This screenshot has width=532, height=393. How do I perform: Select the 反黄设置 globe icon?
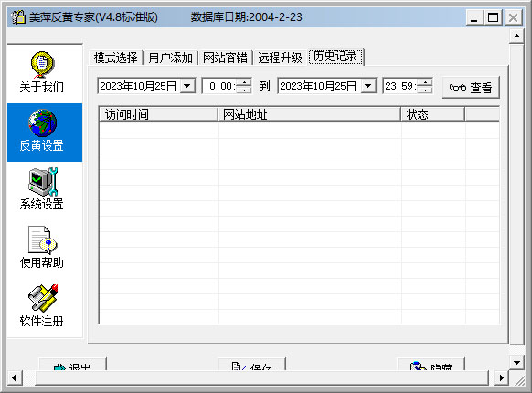coord(43,122)
